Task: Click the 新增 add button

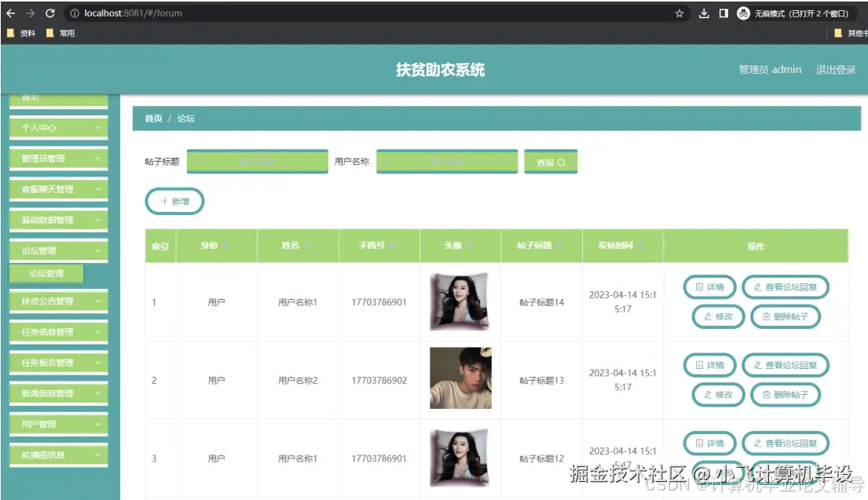Action: (x=175, y=201)
